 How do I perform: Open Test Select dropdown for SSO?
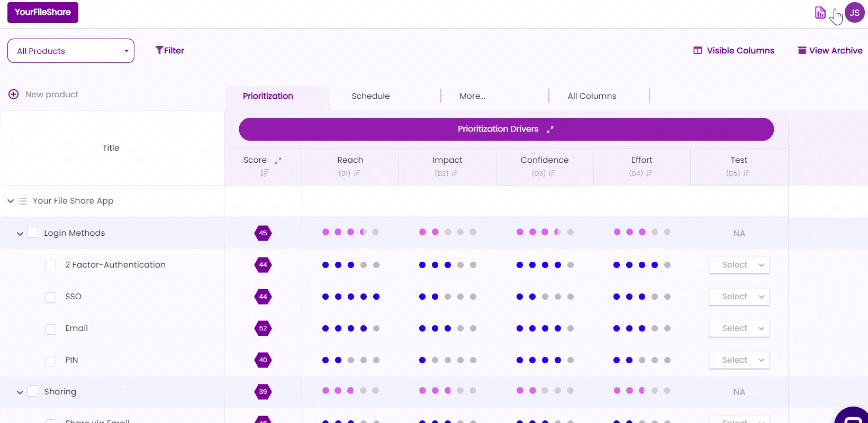(739, 297)
